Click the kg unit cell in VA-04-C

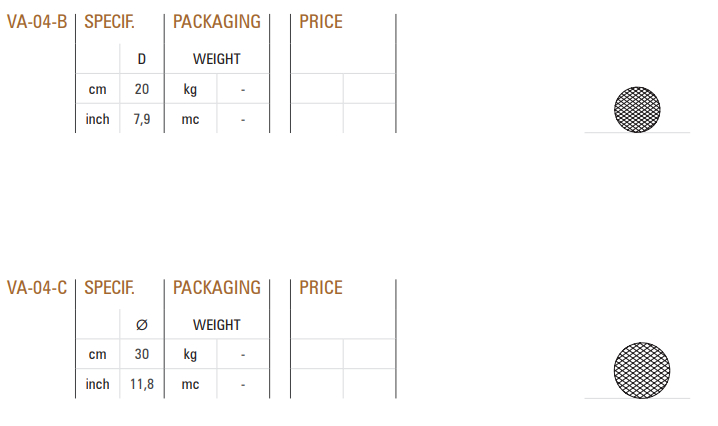190,354
